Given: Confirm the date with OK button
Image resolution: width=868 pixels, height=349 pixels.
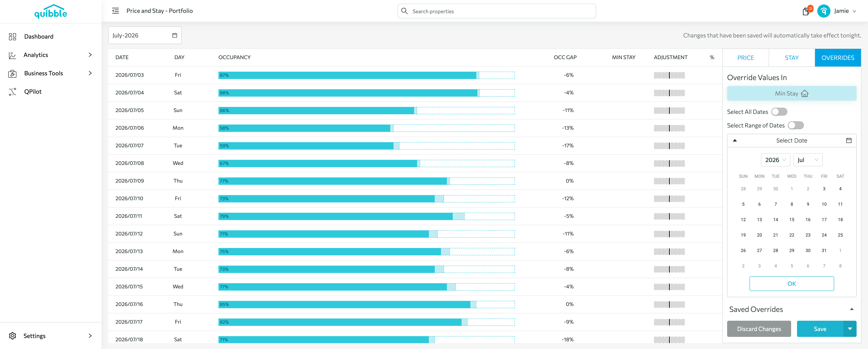Looking at the screenshot, I should point(791,283).
